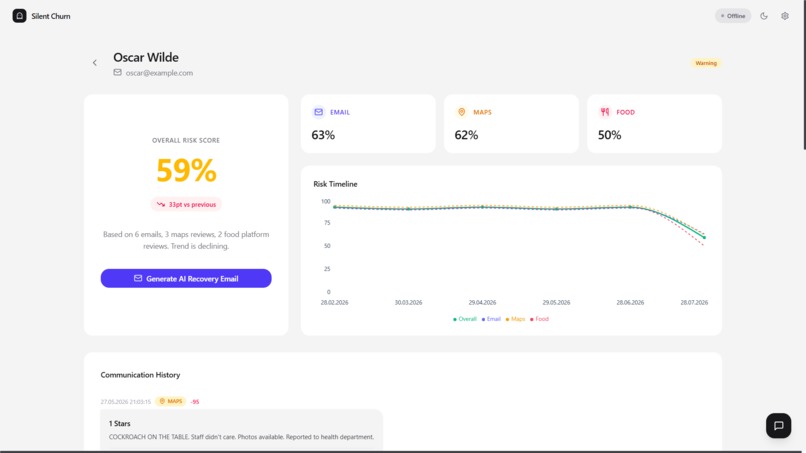Click the page vertical scrollbar
The width and height of the screenshot is (806, 453).
click(x=804, y=75)
